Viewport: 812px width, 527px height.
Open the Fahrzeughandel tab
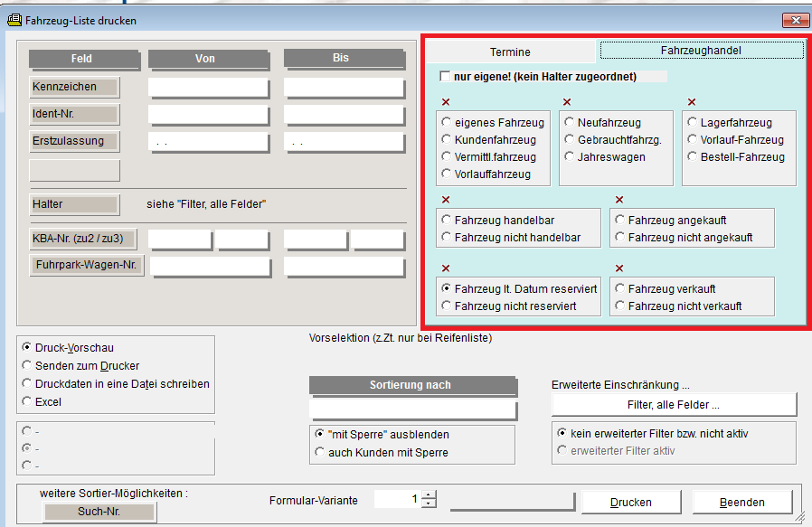pyautogui.click(x=701, y=51)
